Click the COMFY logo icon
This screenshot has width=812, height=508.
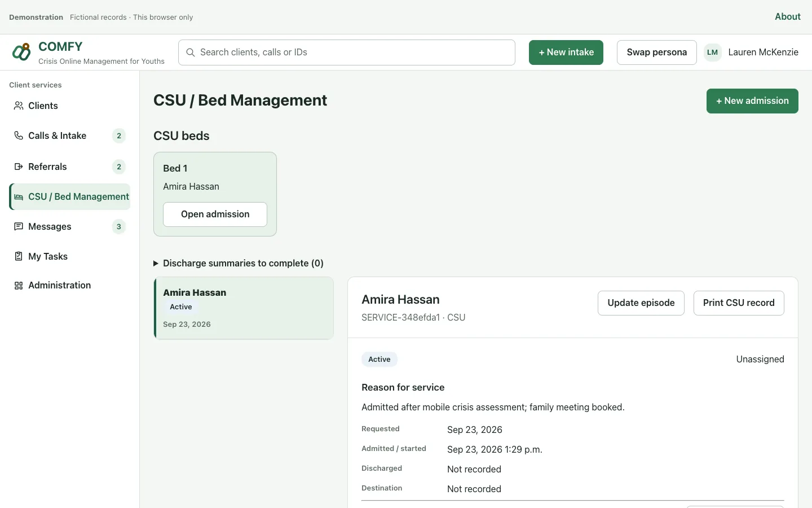[21, 52]
